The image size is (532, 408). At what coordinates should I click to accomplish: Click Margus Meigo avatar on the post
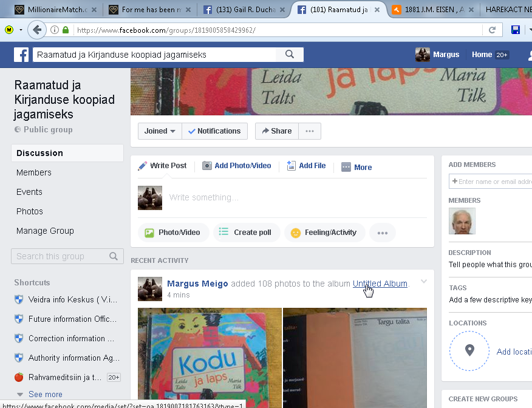(150, 289)
